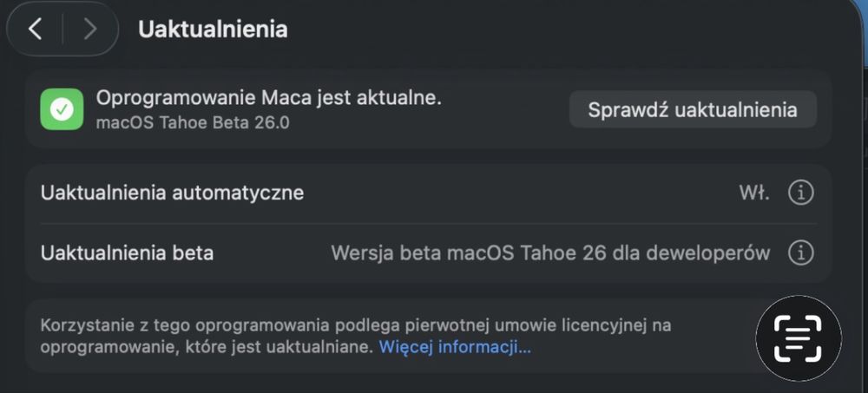This screenshot has width=868, height=393.
Task: Activate the Live Text scan icon
Action: (798, 338)
